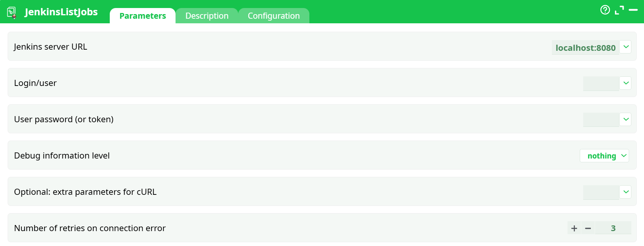This screenshot has height=246, width=644.
Task: Switch to the Description tab
Action: 207,16
